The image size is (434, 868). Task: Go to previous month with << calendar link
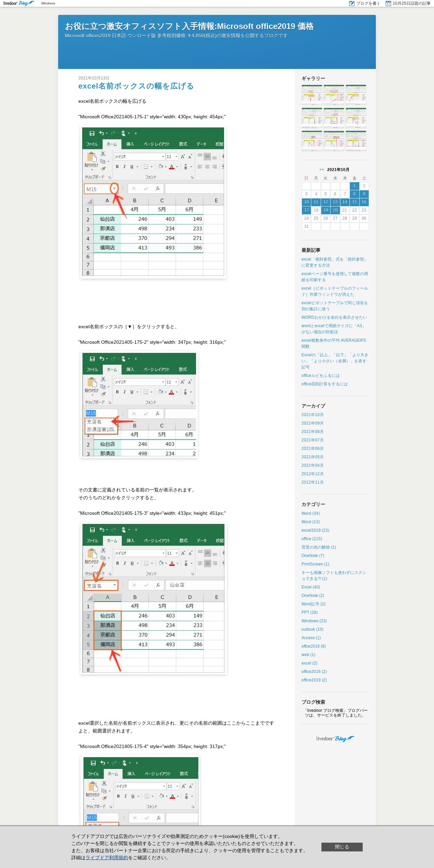[321, 170]
